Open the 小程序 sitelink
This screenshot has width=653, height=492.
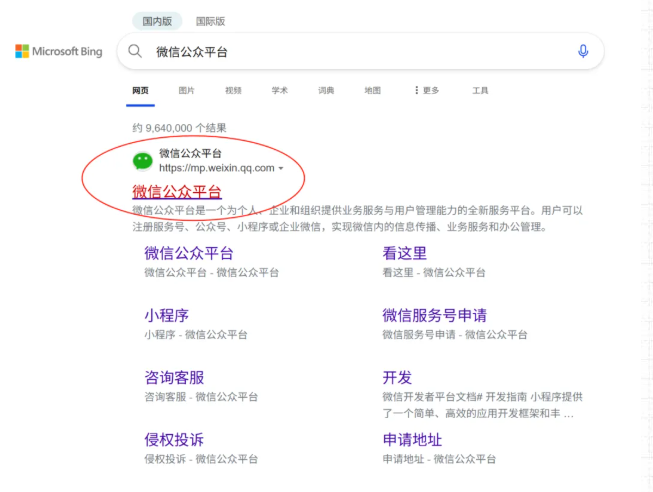click(167, 315)
